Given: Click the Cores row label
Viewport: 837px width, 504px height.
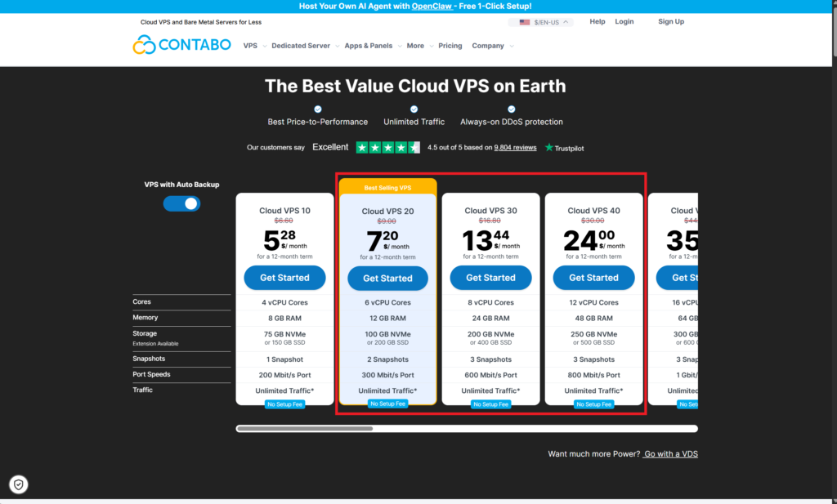Looking at the screenshot, I should click(142, 302).
